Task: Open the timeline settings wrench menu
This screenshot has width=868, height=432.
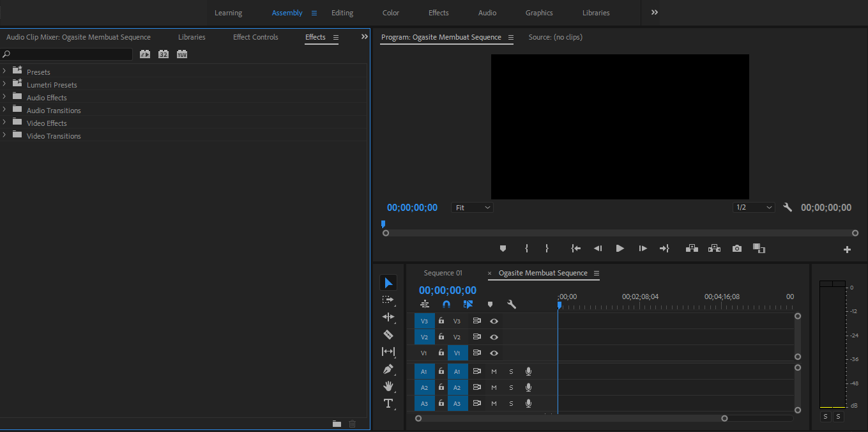Action: pos(512,304)
